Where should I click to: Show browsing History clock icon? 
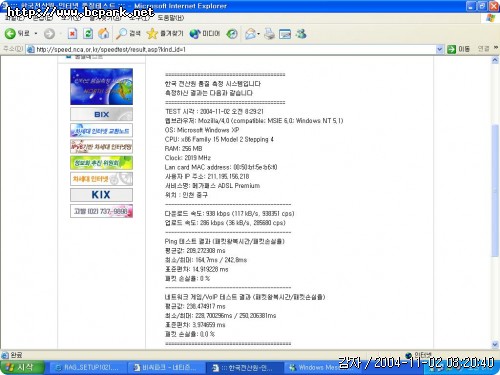232,34
